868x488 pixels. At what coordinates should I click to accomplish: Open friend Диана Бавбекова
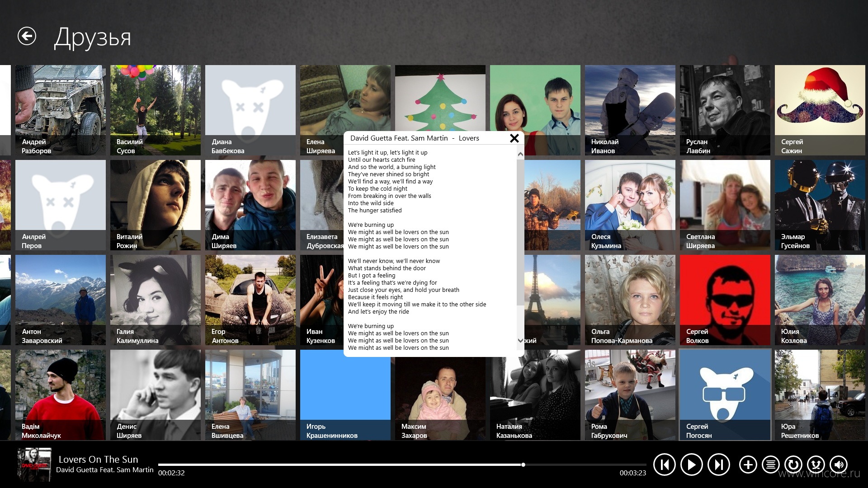(x=250, y=110)
